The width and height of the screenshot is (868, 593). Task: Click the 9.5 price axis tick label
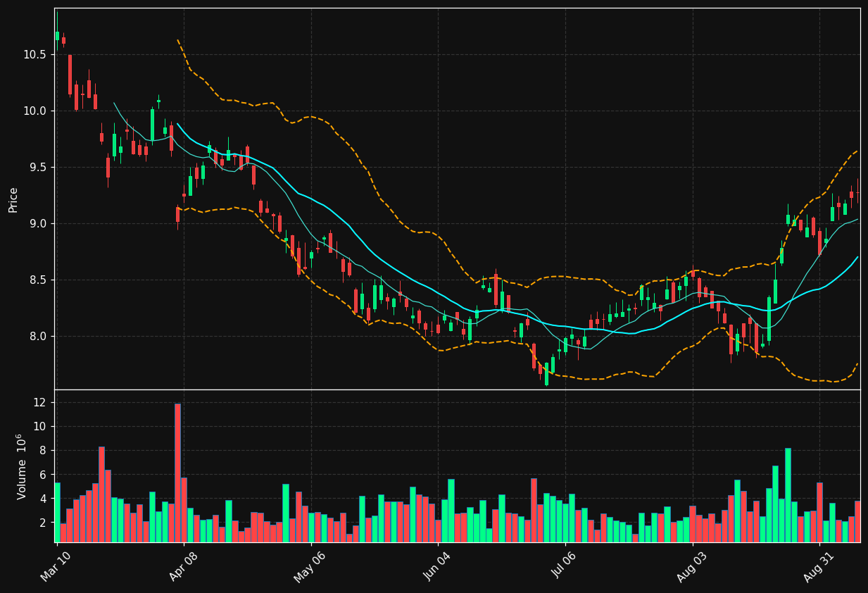point(39,167)
